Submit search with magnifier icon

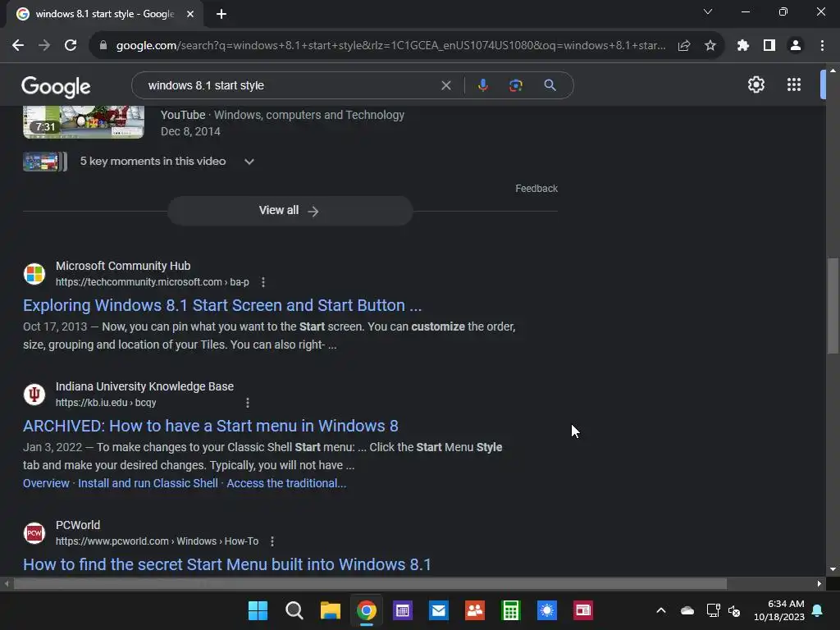click(x=550, y=85)
